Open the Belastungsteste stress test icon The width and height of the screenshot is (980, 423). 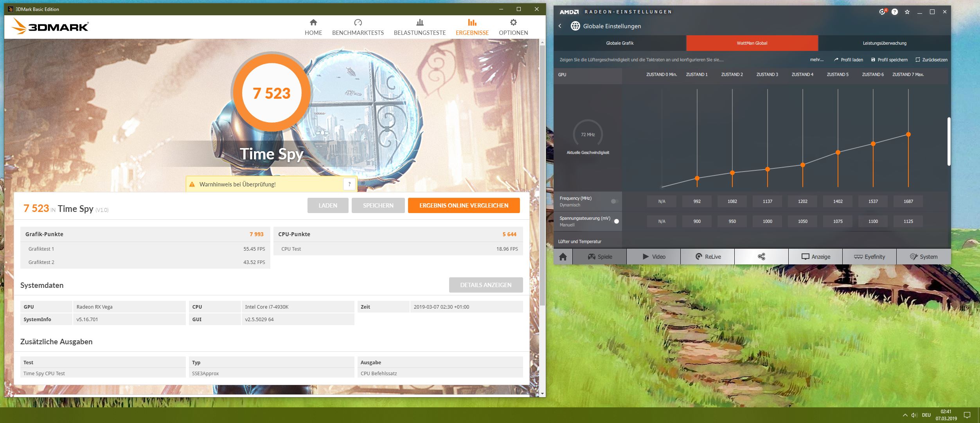419,23
